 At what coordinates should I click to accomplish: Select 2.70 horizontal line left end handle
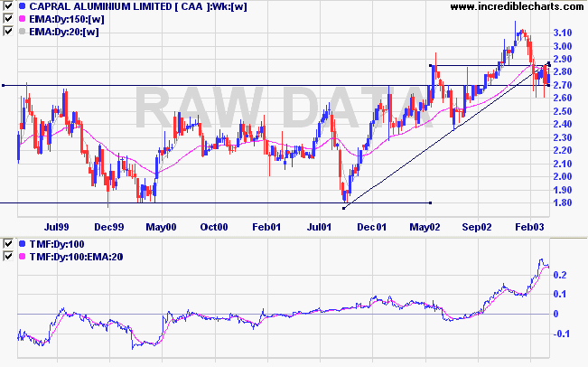pyautogui.click(x=4, y=86)
